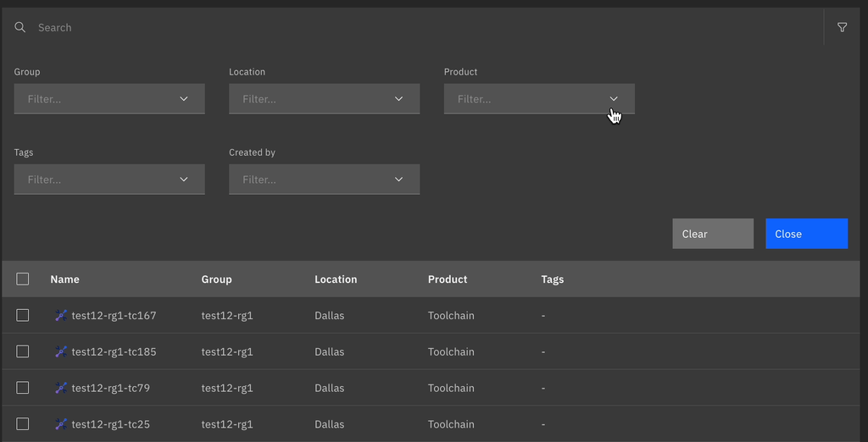This screenshot has width=868, height=442.
Task: Click toolchain icon beside test12-rg1-tc185
Action: tap(61, 352)
